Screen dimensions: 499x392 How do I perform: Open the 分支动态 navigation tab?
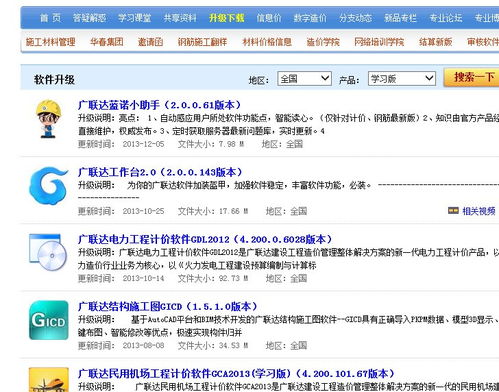pyautogui.click(x=355, y=18)
